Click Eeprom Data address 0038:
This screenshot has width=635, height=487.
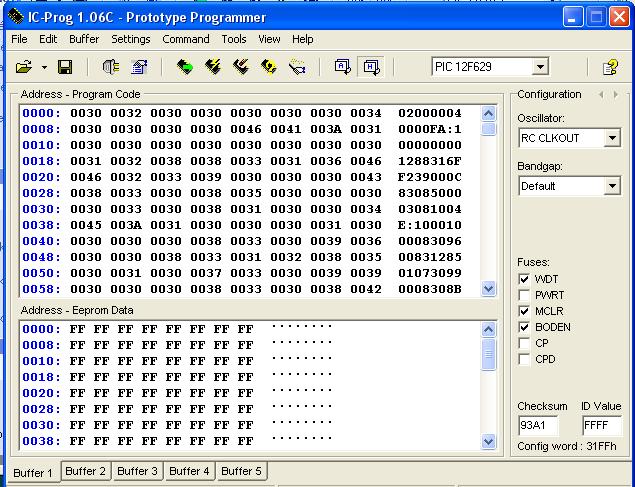click(x=41, y=441)
